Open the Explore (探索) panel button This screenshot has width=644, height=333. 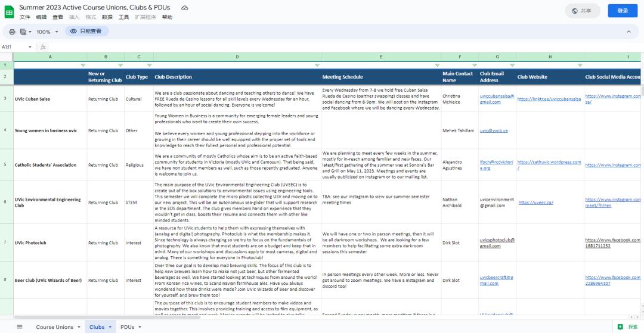(628, 327)
